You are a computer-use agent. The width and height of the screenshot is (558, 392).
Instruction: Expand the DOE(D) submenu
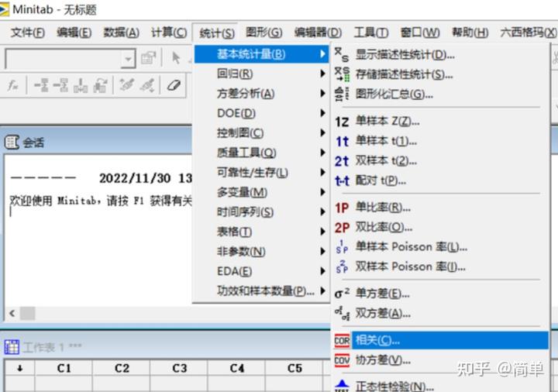(x=262, y=113)
